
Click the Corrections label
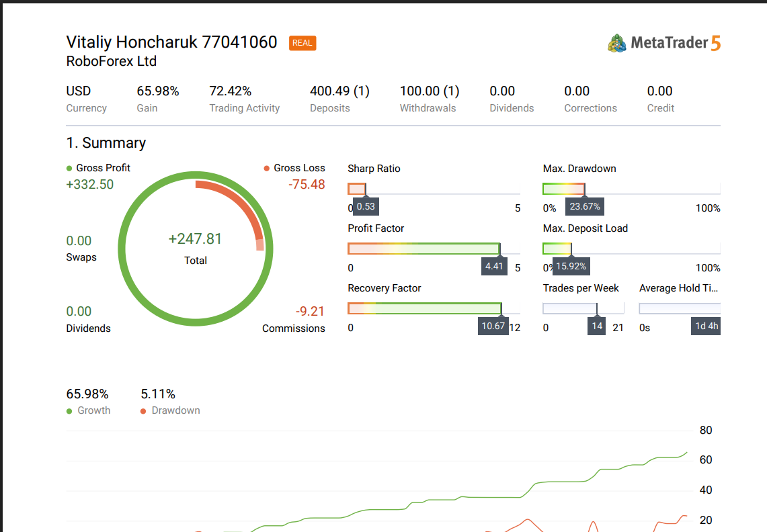[x=590, y=108]
